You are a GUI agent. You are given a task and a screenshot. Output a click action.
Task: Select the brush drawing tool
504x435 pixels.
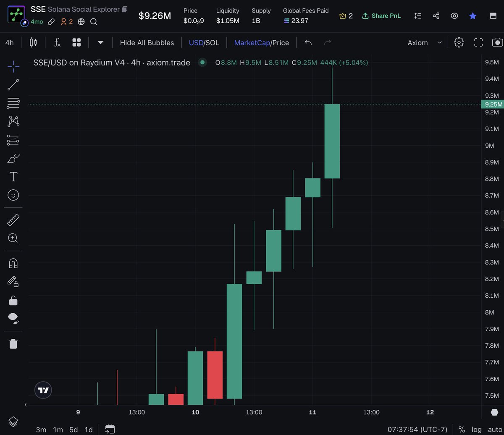click(x=13, y=159)
